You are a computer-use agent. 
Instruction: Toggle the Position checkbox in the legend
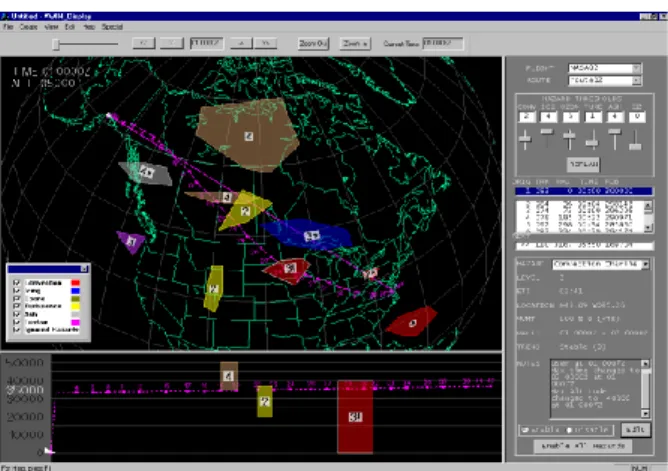click(x=17, y=322)
